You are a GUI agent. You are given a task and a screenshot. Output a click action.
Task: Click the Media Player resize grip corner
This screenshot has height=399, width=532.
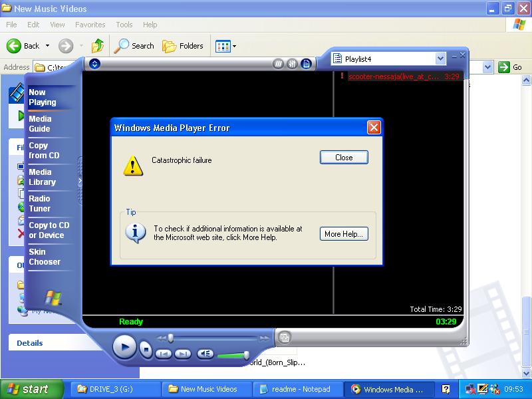click(x=464, y=341)
